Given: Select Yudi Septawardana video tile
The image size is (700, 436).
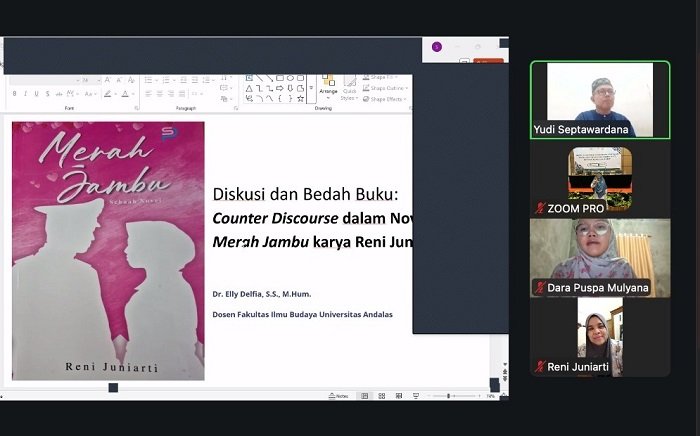Looking at the screenshot, I should (x=600, y=100).
